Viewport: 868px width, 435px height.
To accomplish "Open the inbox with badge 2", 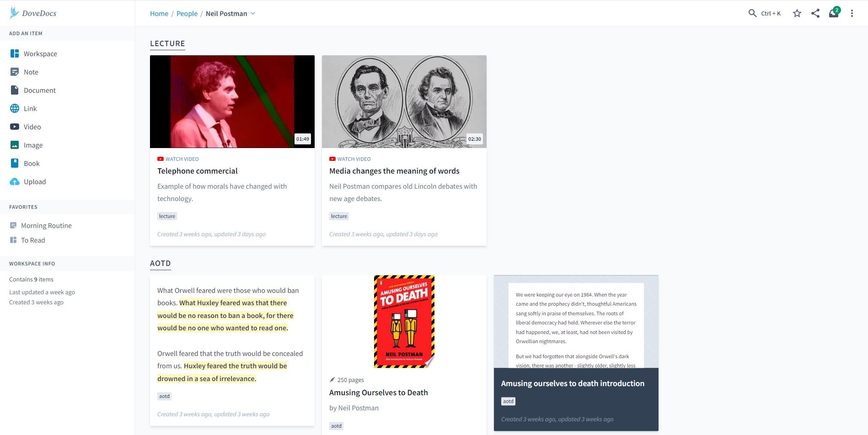I will (834, 13).
